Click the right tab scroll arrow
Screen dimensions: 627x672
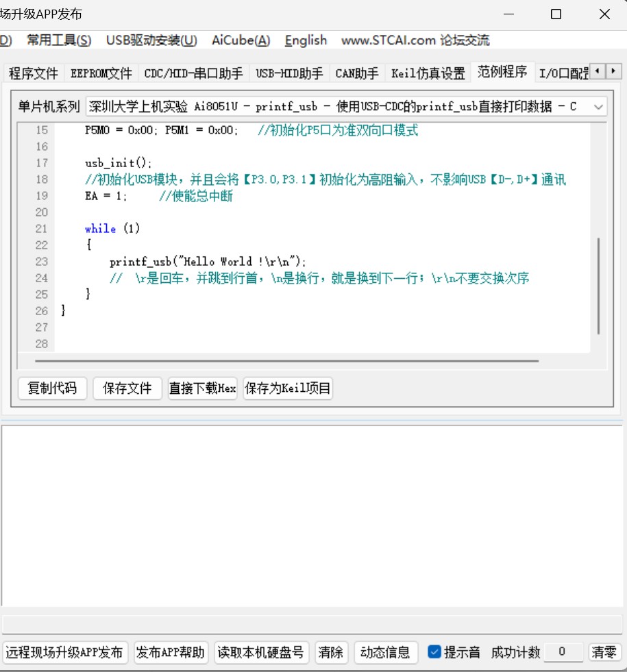tap(614, 70)
